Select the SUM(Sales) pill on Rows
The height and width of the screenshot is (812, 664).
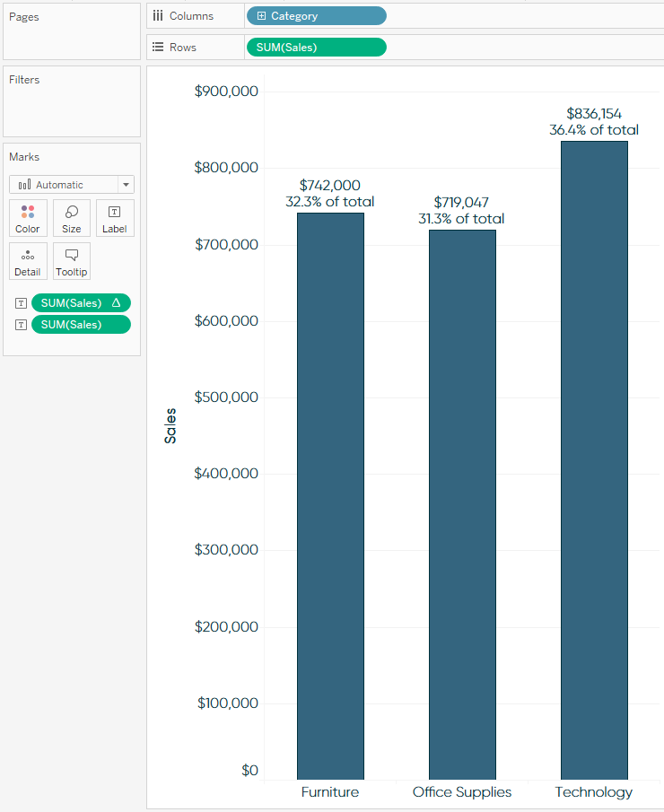point(317,48)
